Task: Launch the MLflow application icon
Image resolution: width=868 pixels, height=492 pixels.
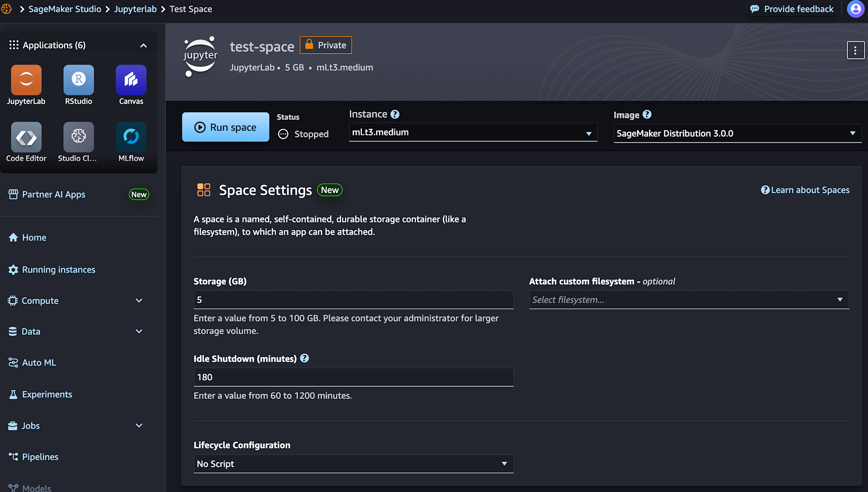Action: pos(131,137)
